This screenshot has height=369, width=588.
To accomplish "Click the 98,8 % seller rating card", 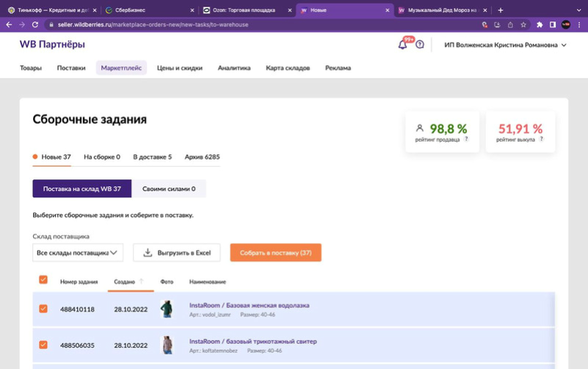I will (442, 132).
